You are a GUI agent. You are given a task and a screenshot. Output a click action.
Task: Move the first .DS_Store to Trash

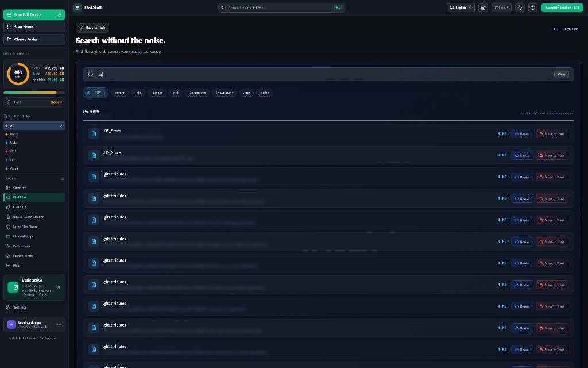coord(552,133)
